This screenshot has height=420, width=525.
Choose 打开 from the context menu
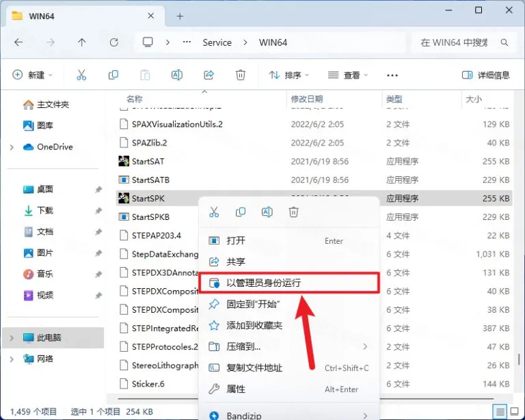[288, 240]
